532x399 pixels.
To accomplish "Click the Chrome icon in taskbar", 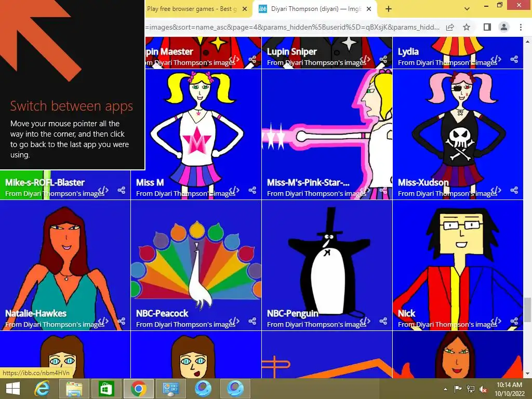I will 138,389.
